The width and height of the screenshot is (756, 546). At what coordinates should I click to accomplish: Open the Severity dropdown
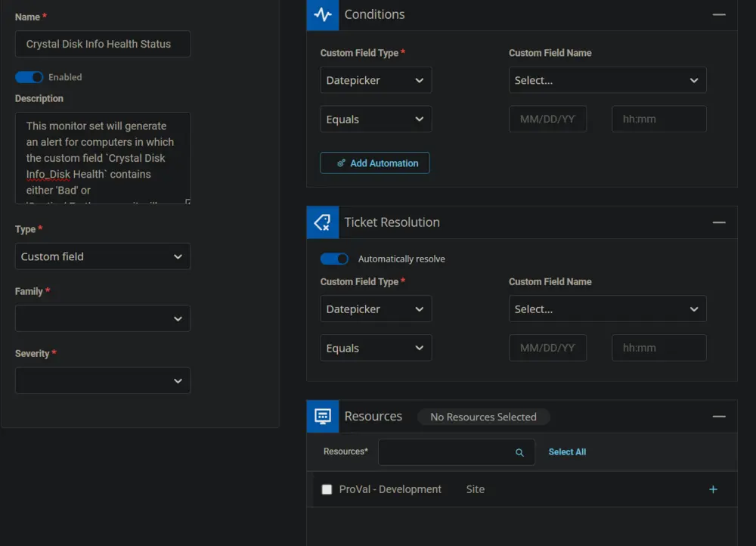click(103, 380)
